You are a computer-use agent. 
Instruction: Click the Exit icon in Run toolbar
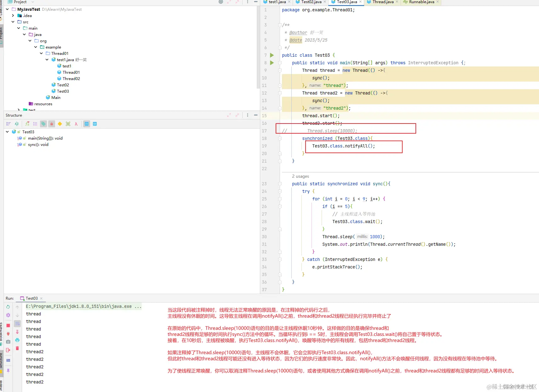click(x=8, y=350)
